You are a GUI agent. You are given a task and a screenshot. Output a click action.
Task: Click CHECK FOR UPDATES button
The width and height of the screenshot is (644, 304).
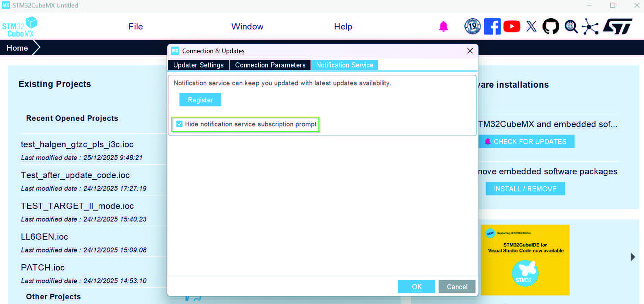(x=526, y=141)
